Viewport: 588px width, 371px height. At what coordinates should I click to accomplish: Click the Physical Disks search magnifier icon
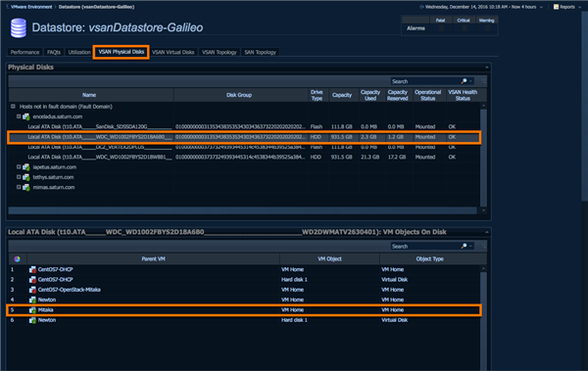tap(465, 81)
